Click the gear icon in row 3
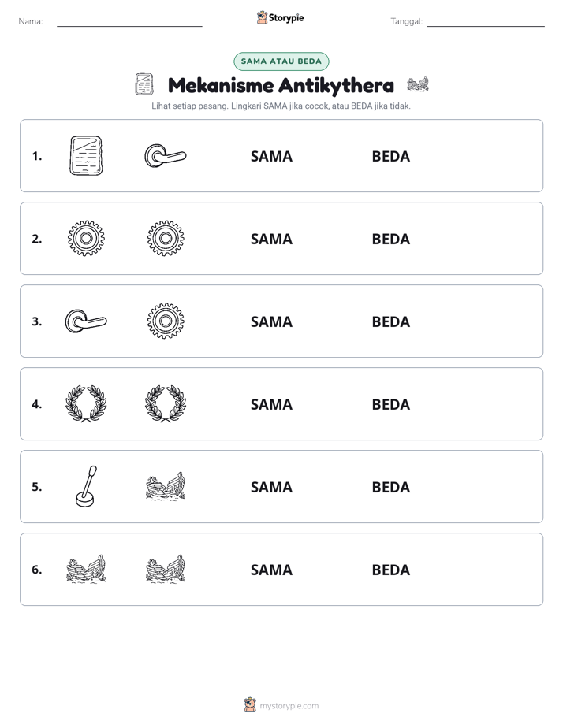Image resolution: width=563 pixels, height=728 pixels. click(x=166, y=321)
